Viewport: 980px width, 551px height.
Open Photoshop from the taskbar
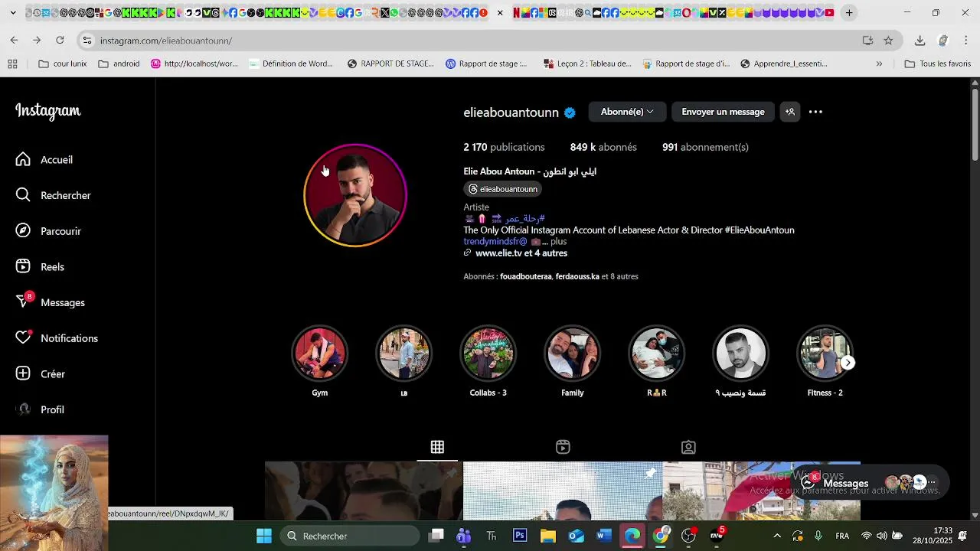(520, 536)
